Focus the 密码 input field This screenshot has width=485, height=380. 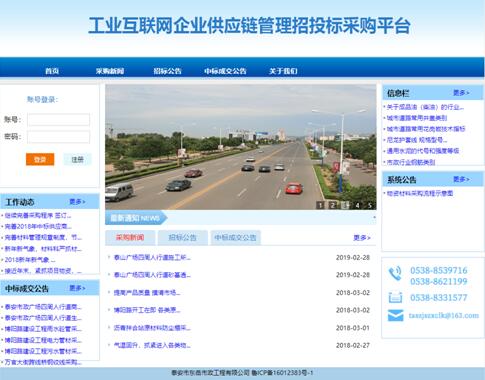[59, 137]
